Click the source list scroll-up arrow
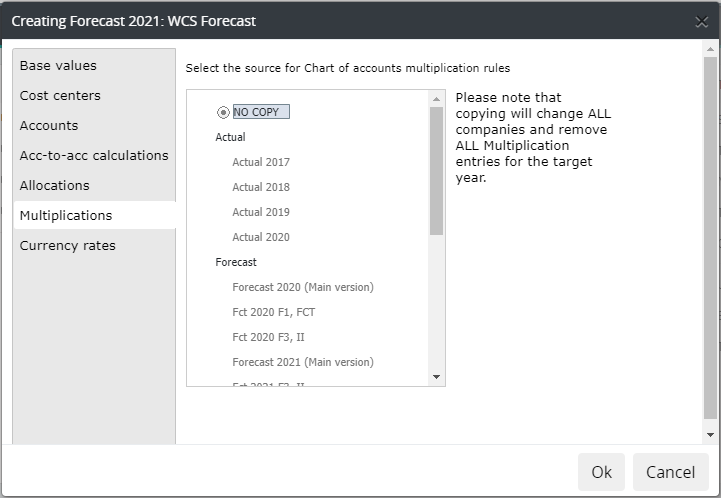Screen dimensions: 721x498 click(436, 99)
